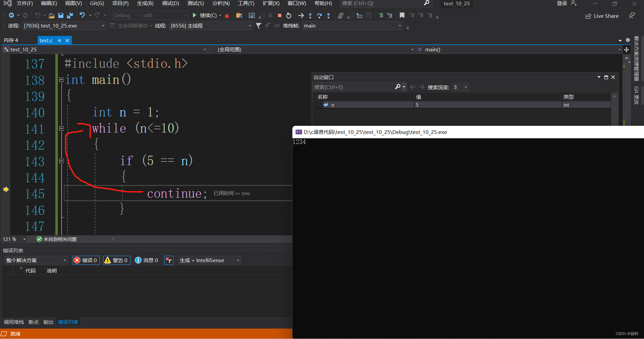This screenshot has height=339, width=644.
Task: Toggle the 消息 0 messages filter
Action: point(147,260)
